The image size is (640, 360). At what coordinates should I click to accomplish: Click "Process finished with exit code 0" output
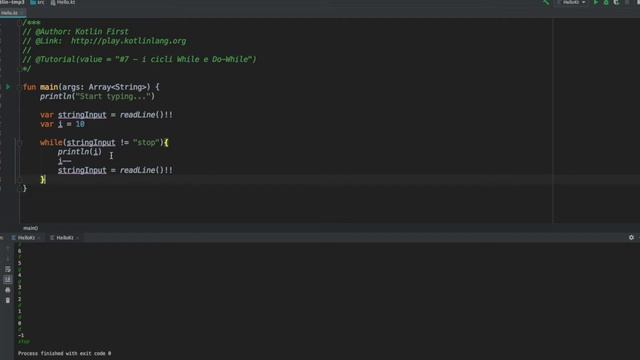tap(64, 353)
